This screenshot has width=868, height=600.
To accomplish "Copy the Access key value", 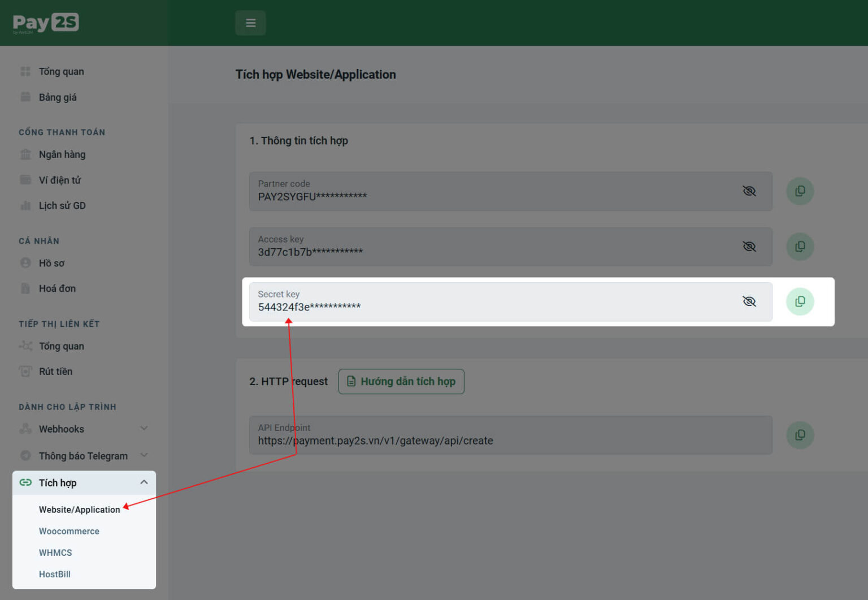I will click(800, 247).
